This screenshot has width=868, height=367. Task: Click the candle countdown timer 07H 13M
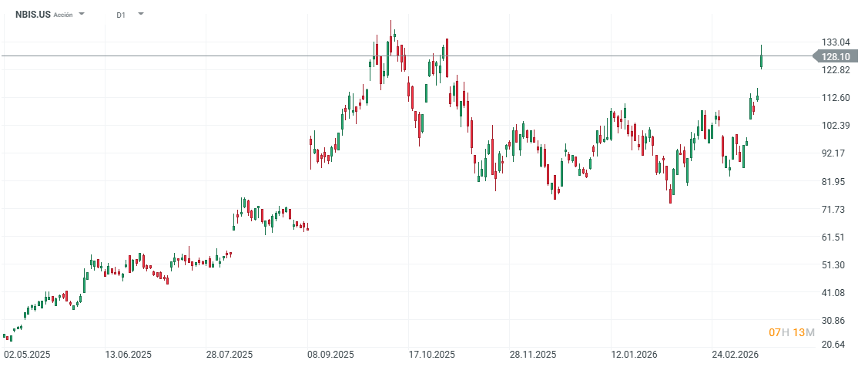[792, 332]
